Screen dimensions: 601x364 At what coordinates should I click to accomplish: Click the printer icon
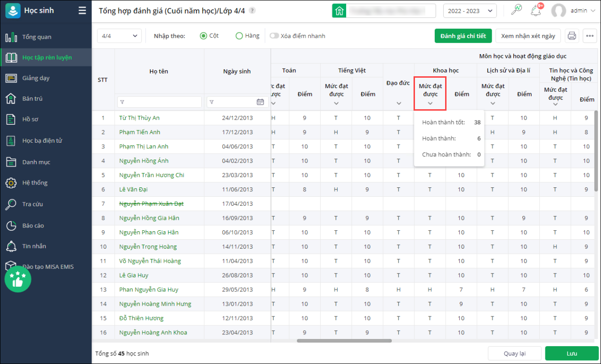click(x=572, y=36)
